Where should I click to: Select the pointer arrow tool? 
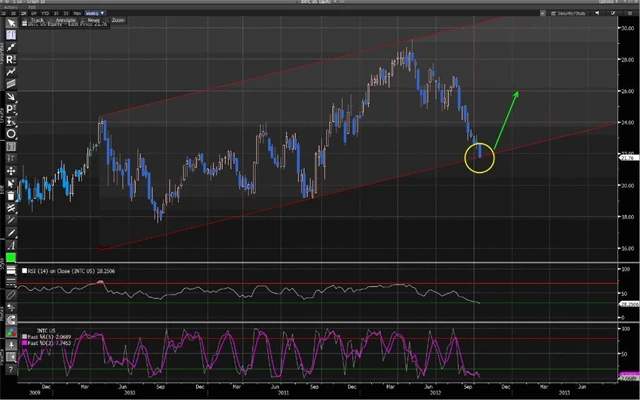click(11, 21)
